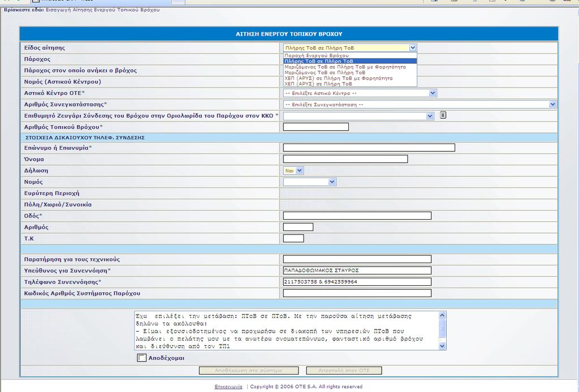The height and width of the screenshot is (392, 579).
Task: Pick Μεριζόμενος ΤοΒ σε Πλήρη ΤοΒ με Φορητότητα
Action: (350, 67)
